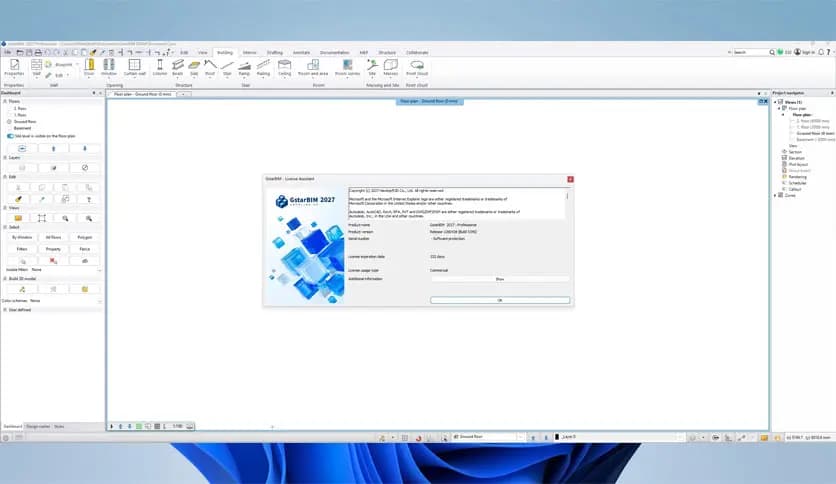This screenshot has height=484, width=836.
Task: Open the Documentation ribbon tab
Action: pos(334,52)
